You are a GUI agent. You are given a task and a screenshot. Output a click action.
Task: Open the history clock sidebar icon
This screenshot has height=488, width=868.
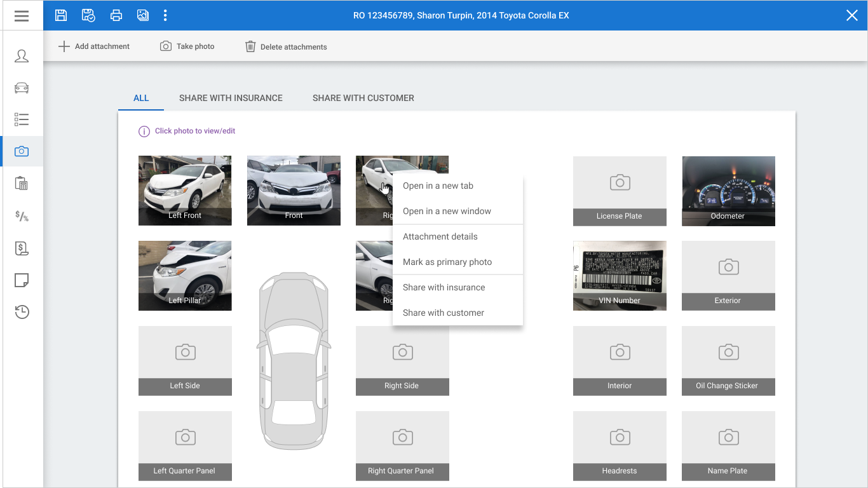22,312
